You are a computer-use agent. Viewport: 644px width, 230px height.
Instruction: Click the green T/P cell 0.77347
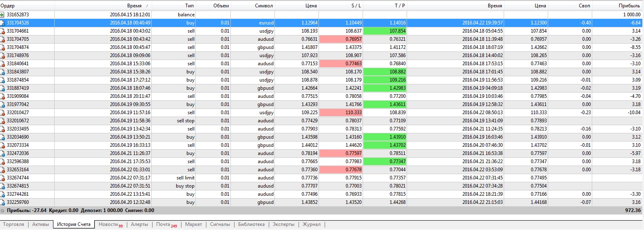click(385, 161)
